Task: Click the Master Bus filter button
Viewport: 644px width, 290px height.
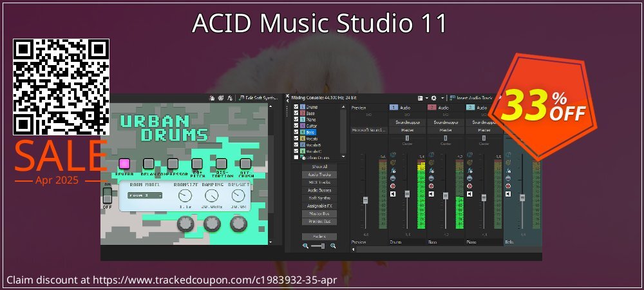Action: 319,213
